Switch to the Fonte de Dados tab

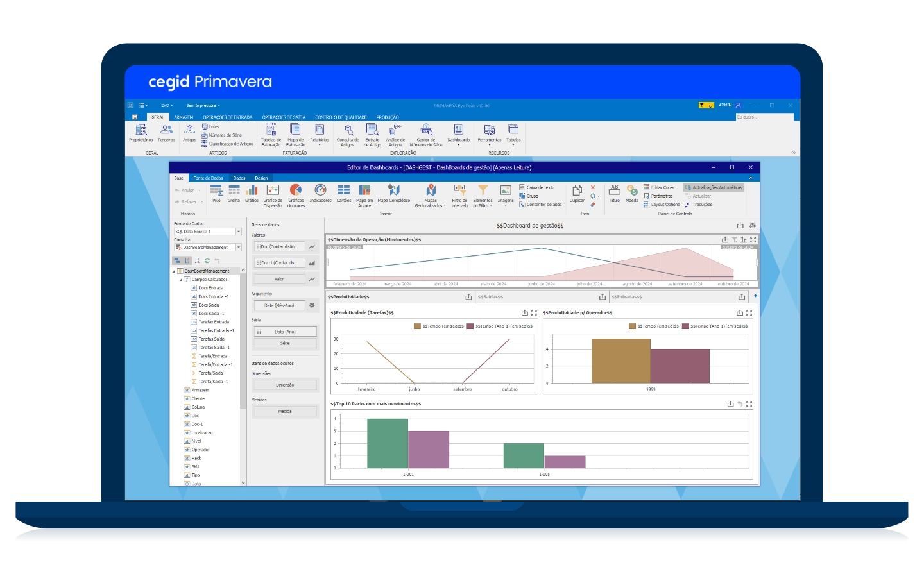pyautogui.click(x=208, y=178)
